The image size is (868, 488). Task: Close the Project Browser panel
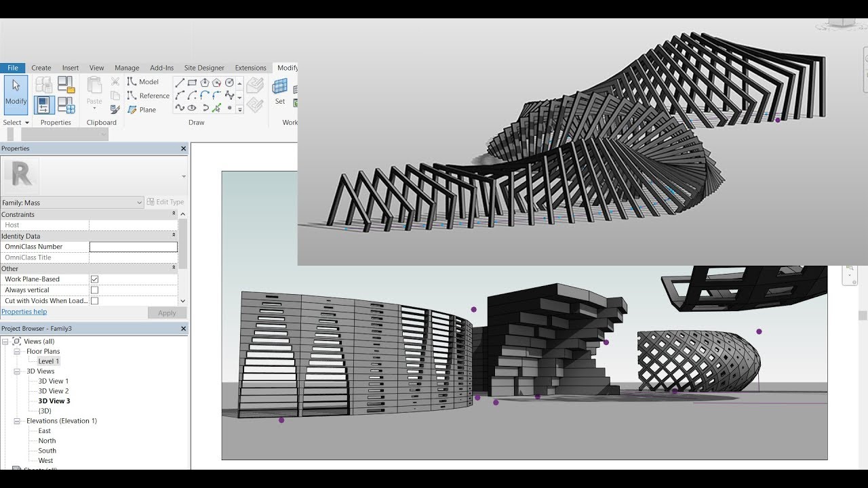[x=183, y=329]
